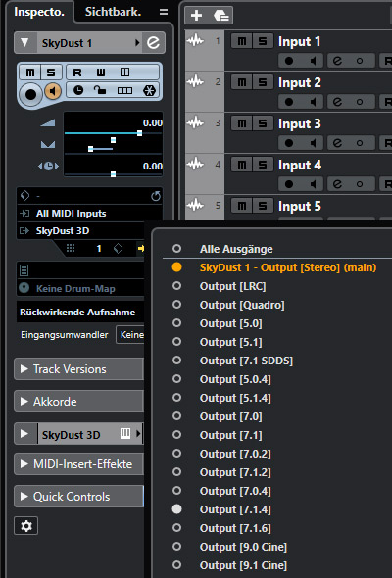
Task: Mute the Input 2 track
Action: pyautogui.click(x=242, y=82)
